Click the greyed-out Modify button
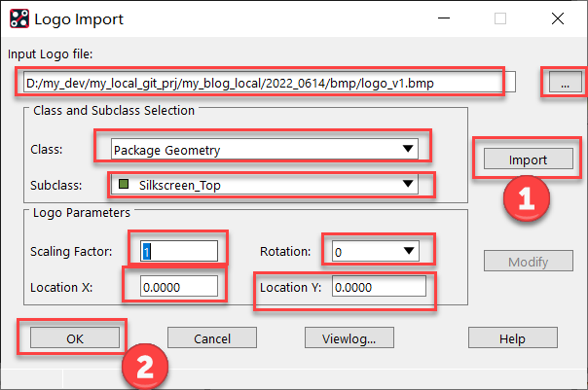Image resolution: width=588 pixels, height=390 pixels. click(528, 262)
